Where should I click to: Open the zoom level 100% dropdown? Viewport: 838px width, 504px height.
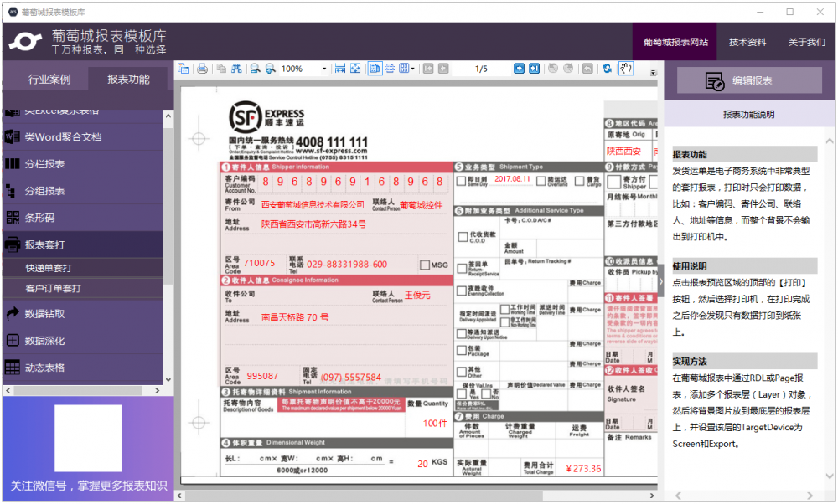325,69
